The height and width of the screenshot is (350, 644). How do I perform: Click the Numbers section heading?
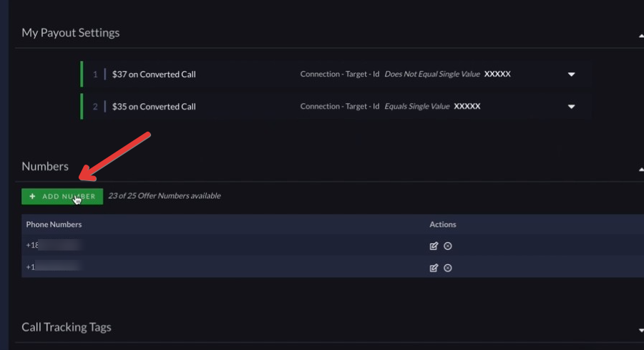[45, 166]
